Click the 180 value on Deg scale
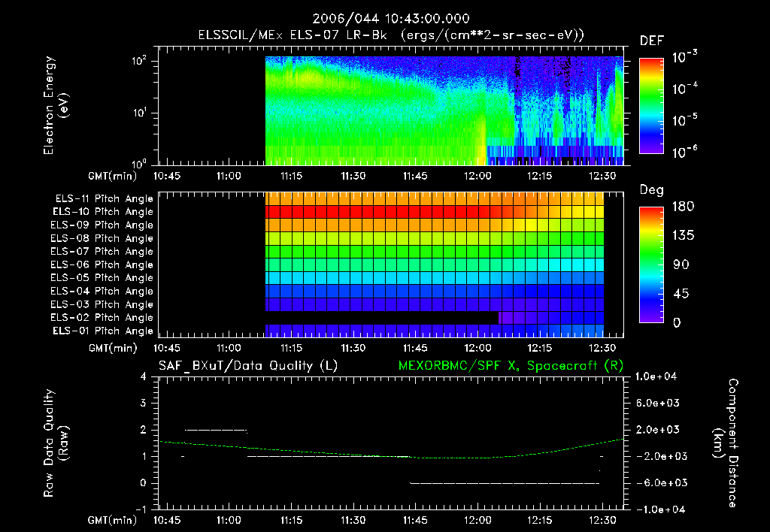Image resolution: width=770 pixels, height=532 pixels. click(x=683, y=207)
